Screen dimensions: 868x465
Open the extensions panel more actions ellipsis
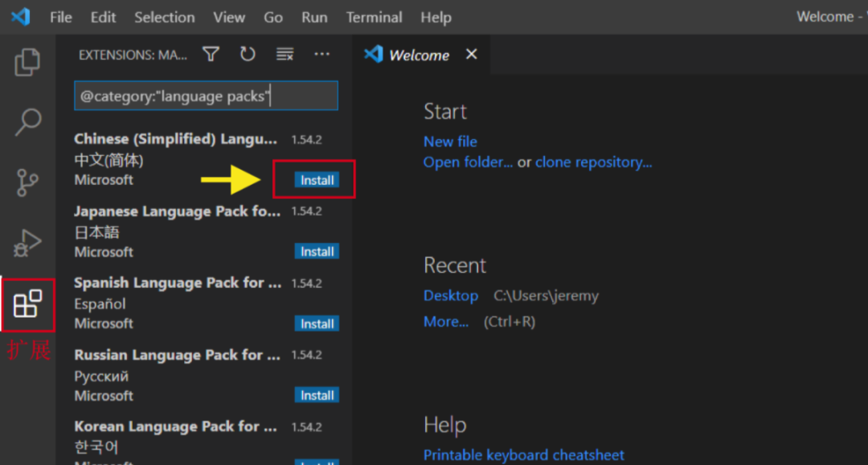[321, 55]
